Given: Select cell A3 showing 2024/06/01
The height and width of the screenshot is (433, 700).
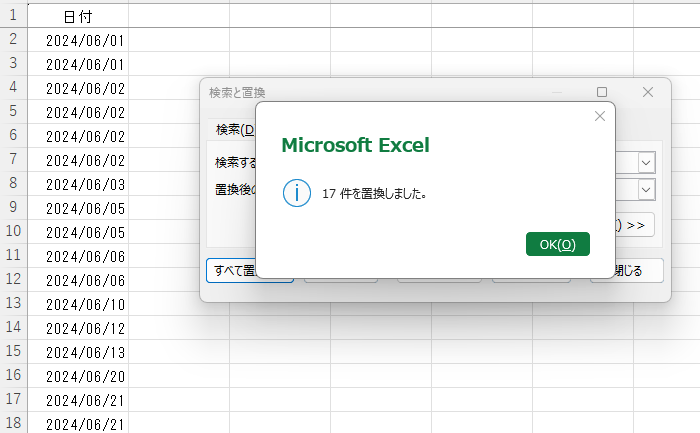Looking at the screenshot, I should click(78, 64).
